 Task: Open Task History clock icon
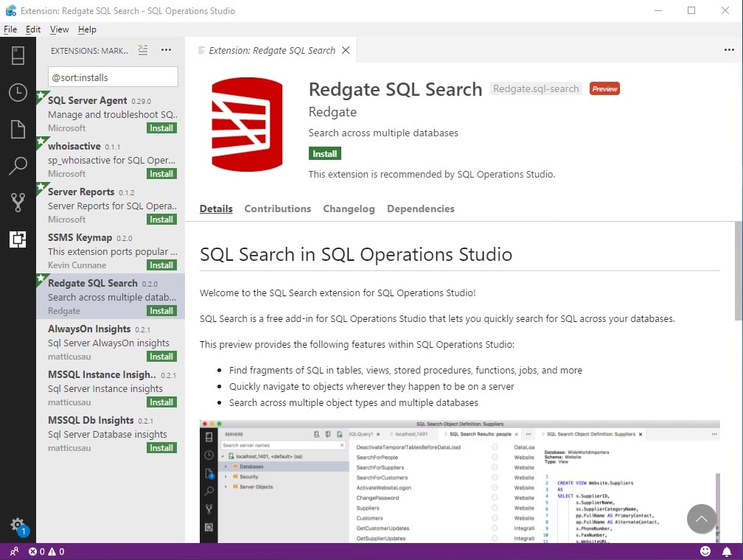pos(18,92)
